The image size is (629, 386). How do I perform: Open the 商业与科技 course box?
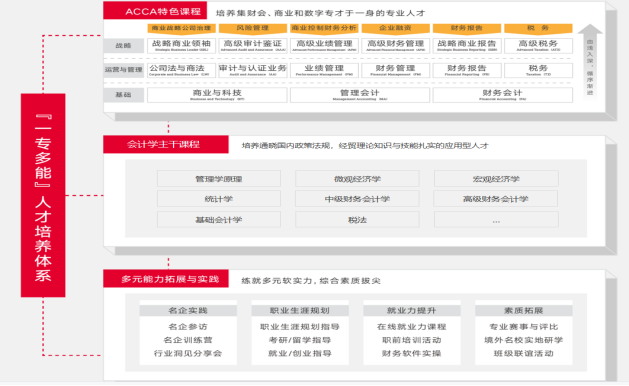coord(217,95)
